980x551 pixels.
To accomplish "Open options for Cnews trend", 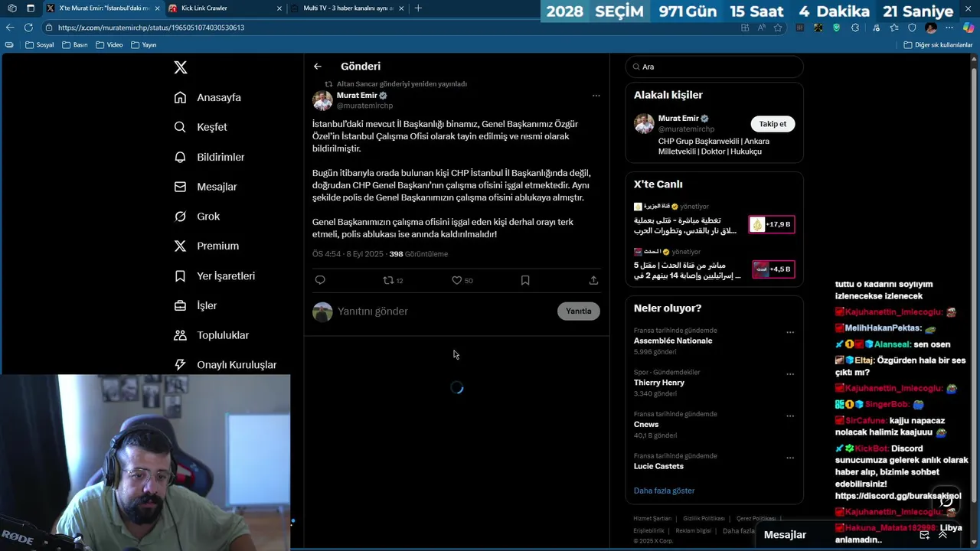I will 790,416.
